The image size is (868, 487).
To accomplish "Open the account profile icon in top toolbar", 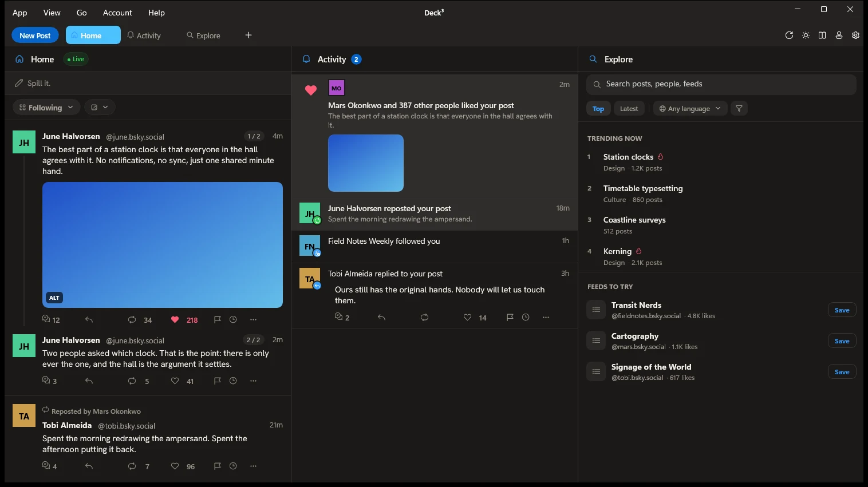I will pos(839,35).
